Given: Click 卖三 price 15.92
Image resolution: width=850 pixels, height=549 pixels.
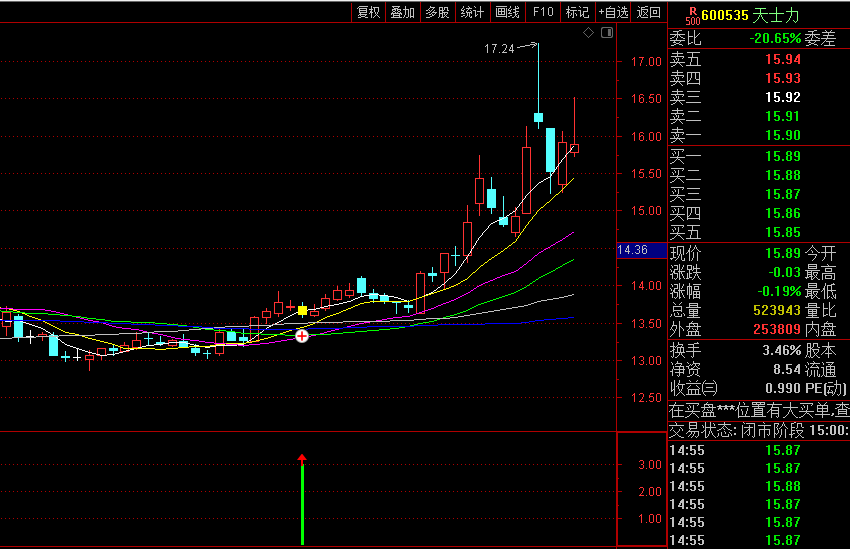Looking at the screenshot, I should click(x=783, y=97).
